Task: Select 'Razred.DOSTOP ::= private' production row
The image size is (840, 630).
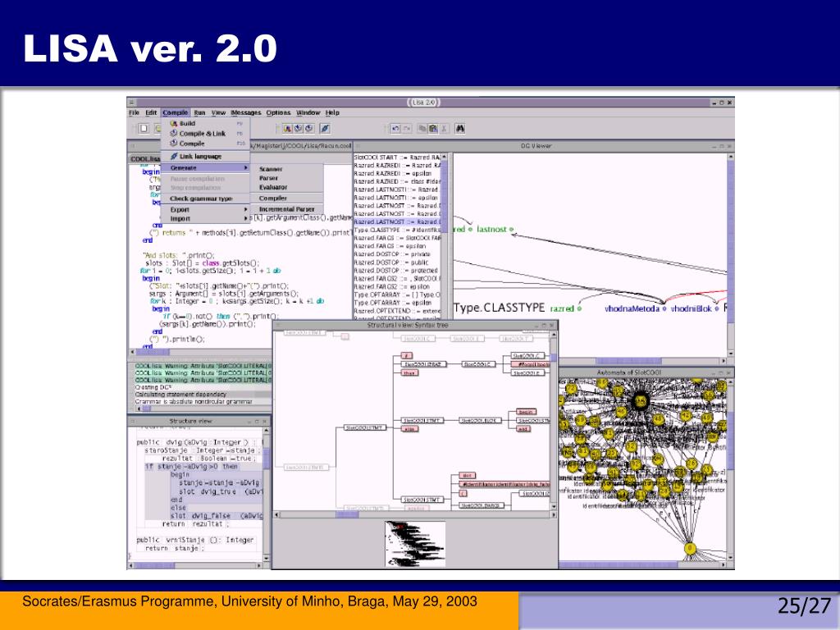Action: coord(397,254)
